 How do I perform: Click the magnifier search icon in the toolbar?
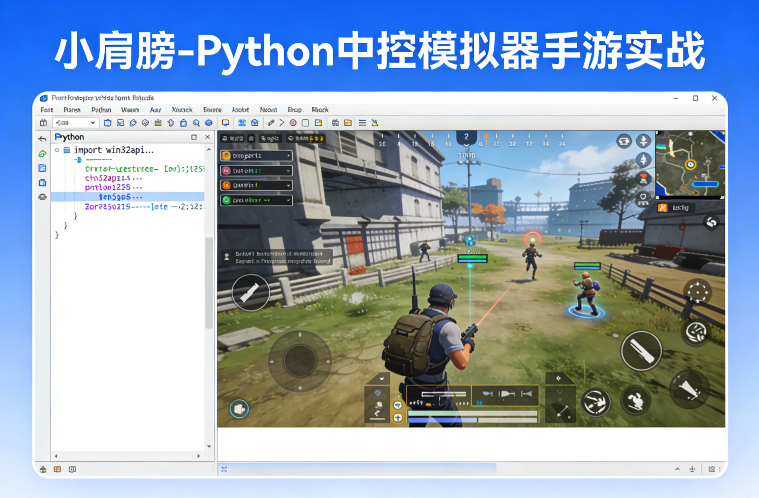(x=196, y=123)
